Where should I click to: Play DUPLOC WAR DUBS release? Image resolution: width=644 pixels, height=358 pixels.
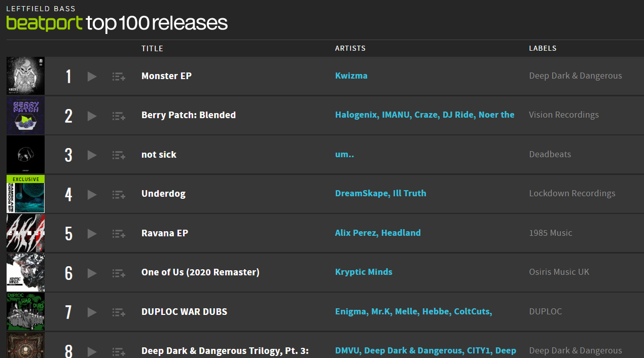pyautogui.click(x=92, y=312)
